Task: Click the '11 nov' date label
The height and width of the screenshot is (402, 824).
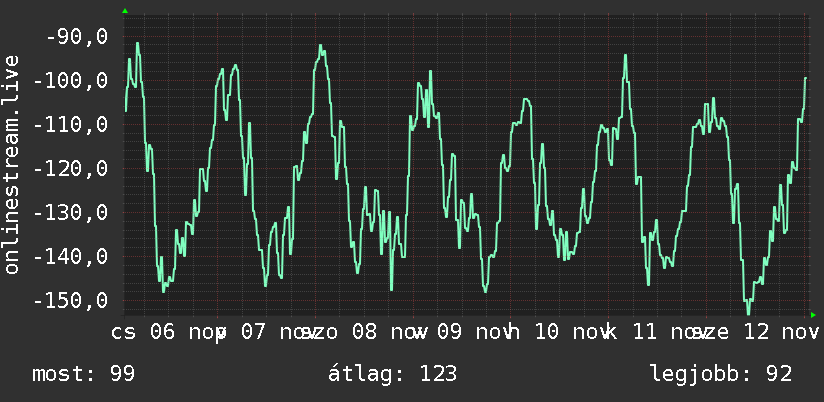Action: (x=671, y=333)
